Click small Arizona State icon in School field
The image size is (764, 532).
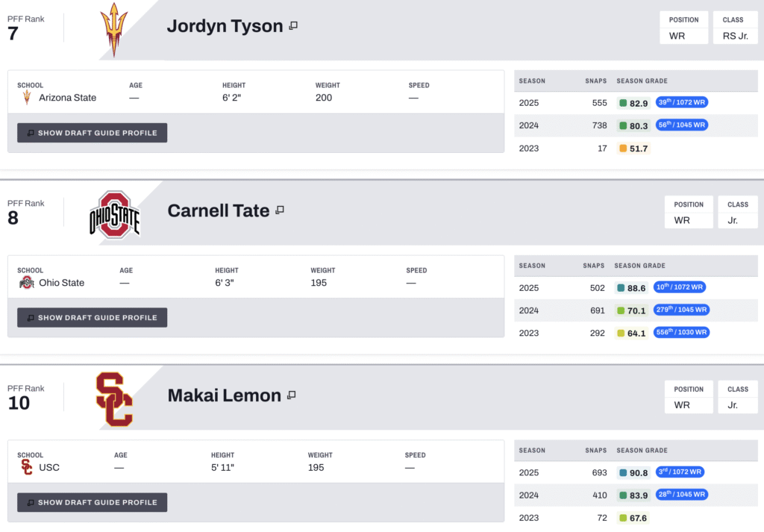pyautogui.click(x=27, y=98)
